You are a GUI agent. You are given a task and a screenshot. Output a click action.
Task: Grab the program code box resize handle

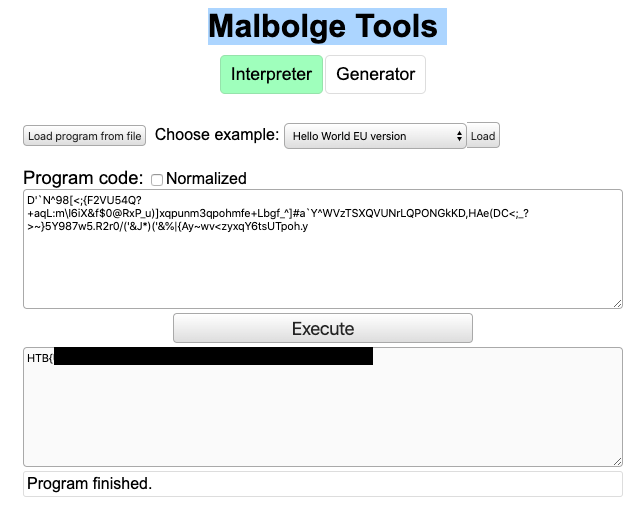point(616,303)
